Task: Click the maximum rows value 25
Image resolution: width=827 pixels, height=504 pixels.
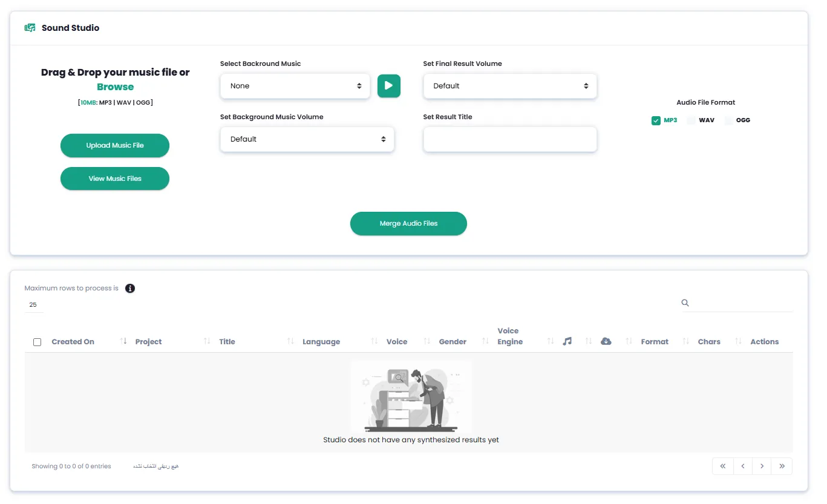Action: pos(33,305)
